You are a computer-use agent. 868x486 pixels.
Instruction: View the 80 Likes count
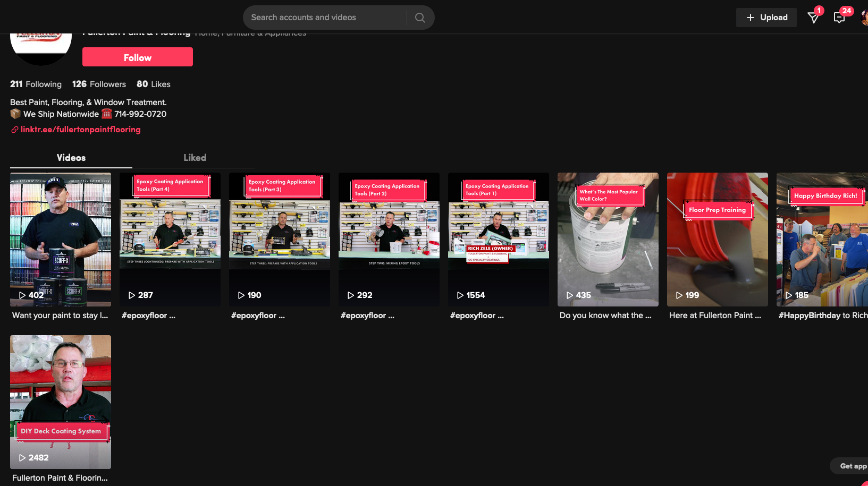click(154, 84)
